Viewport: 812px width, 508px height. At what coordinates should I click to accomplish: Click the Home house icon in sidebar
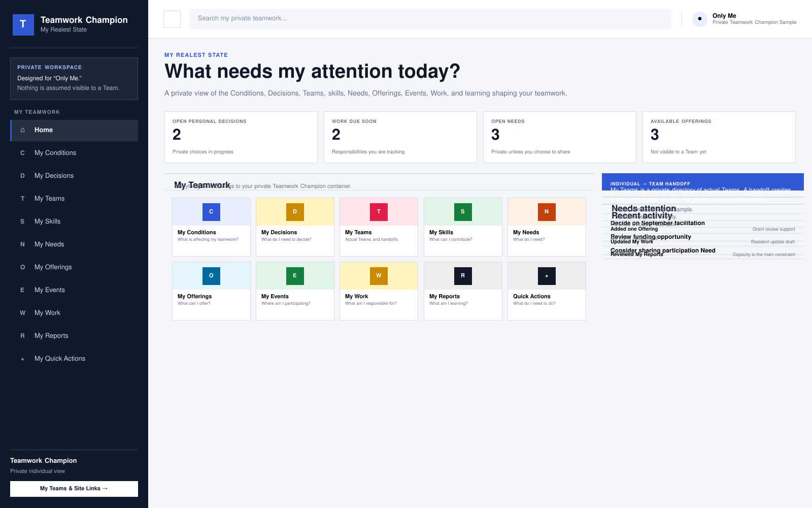pyautogui.click(x=22, y=130)
